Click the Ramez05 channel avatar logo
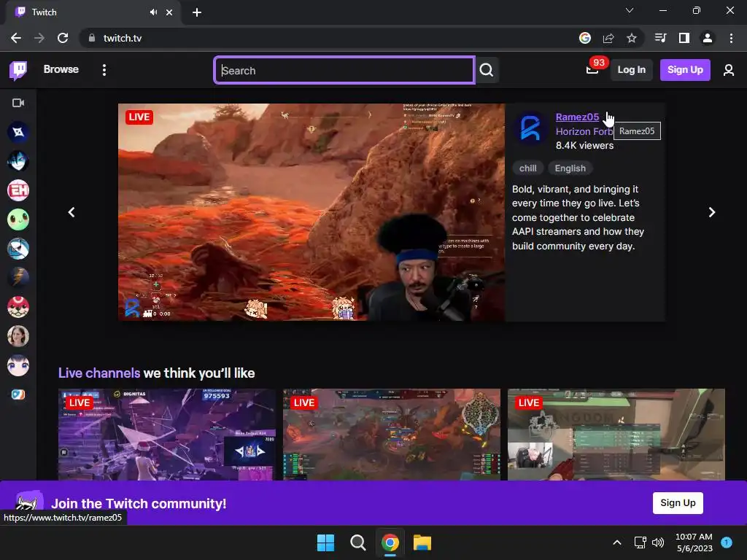747x560 pixels. click(x=530, y=128)
